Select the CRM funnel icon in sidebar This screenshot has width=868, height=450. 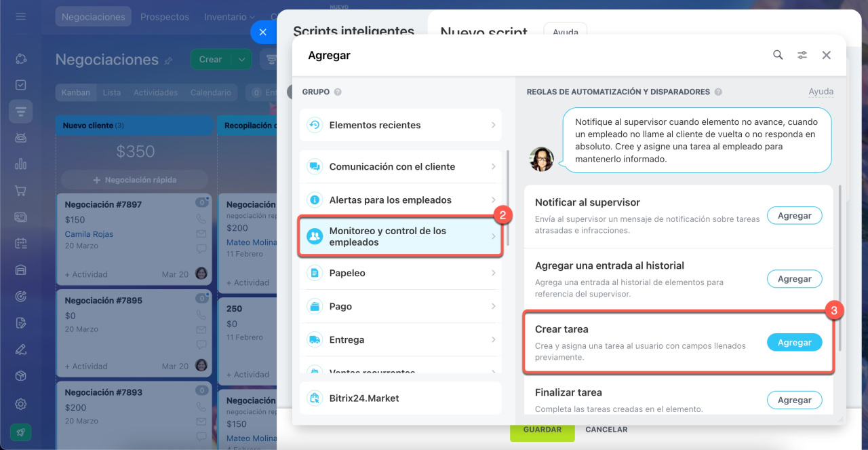21,111
